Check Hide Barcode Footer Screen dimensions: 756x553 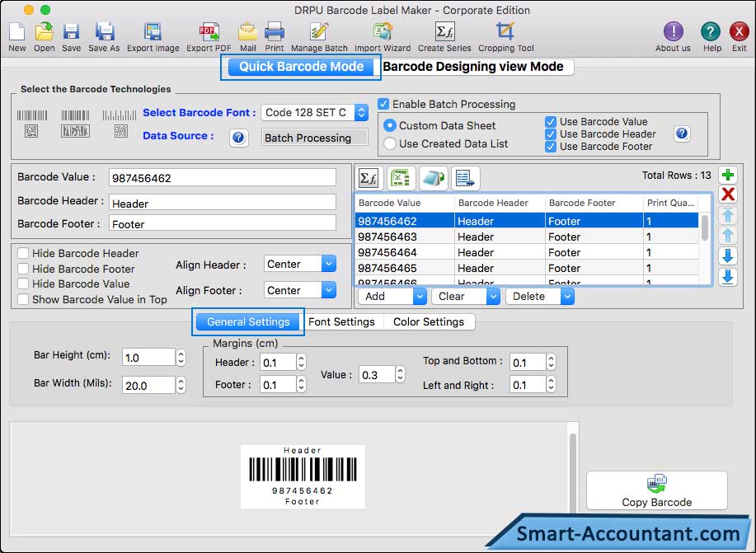(x=22, y=269)
